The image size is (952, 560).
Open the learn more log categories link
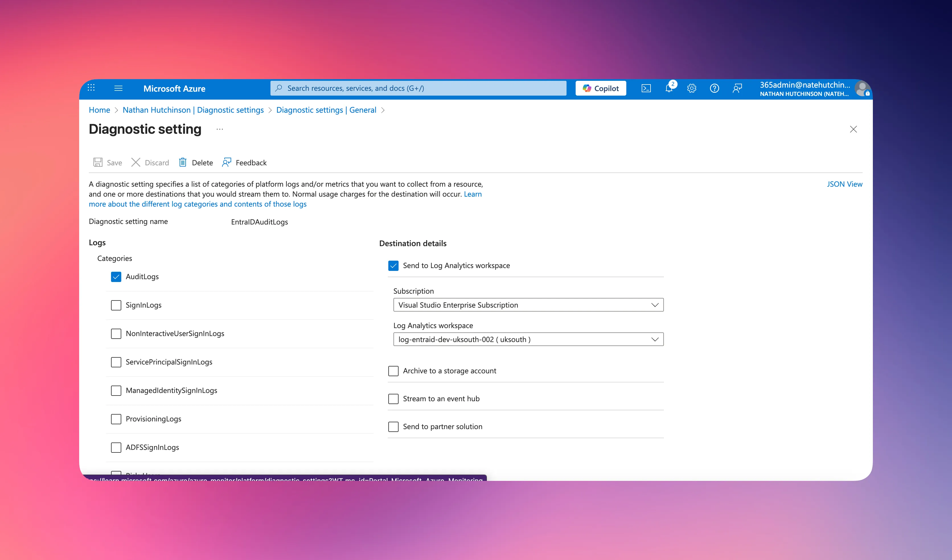click(198, 204)
